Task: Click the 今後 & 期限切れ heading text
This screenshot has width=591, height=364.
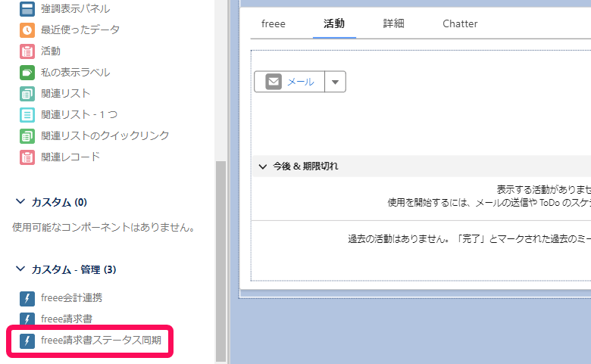Action: click(x=305, y=166)
